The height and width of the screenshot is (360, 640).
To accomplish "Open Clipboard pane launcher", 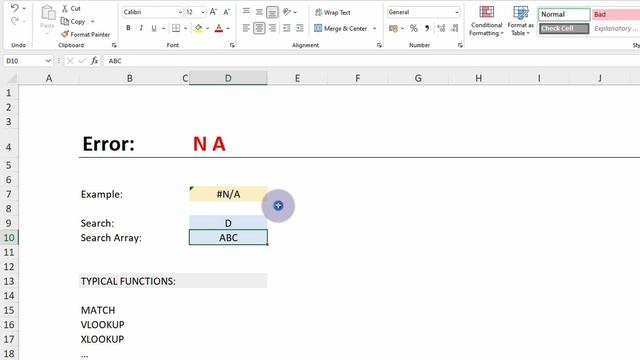I will (114, 45).
